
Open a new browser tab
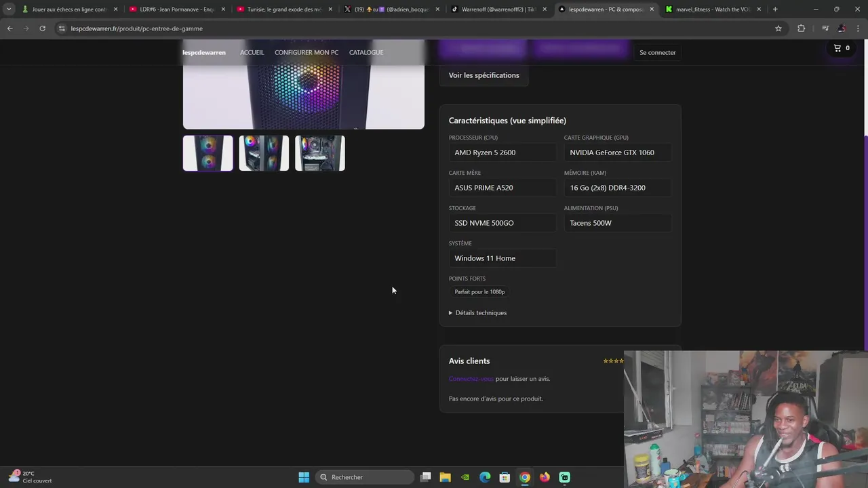click(x=775, y=9)
